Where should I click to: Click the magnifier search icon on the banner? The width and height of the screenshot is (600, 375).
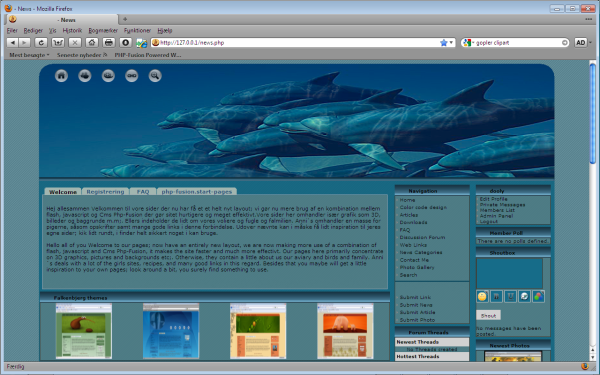coord(155,76)
